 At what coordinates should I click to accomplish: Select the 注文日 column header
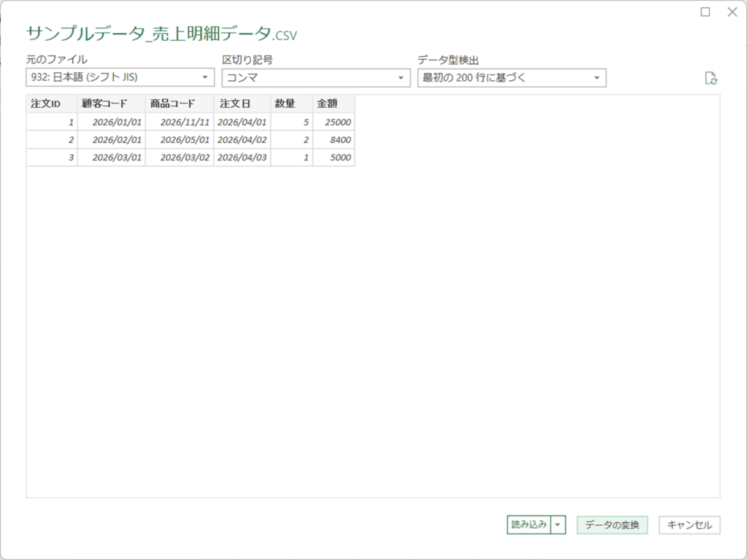point(241,104)
